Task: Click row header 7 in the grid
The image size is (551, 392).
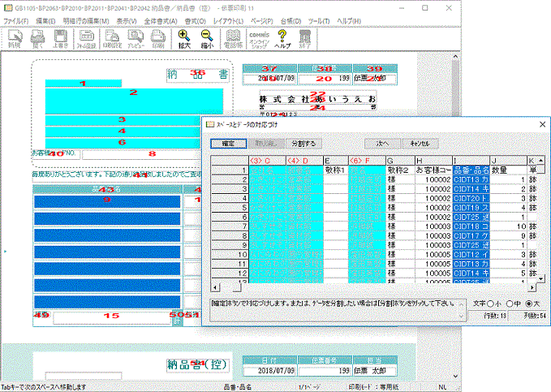Action: (230, 226)
